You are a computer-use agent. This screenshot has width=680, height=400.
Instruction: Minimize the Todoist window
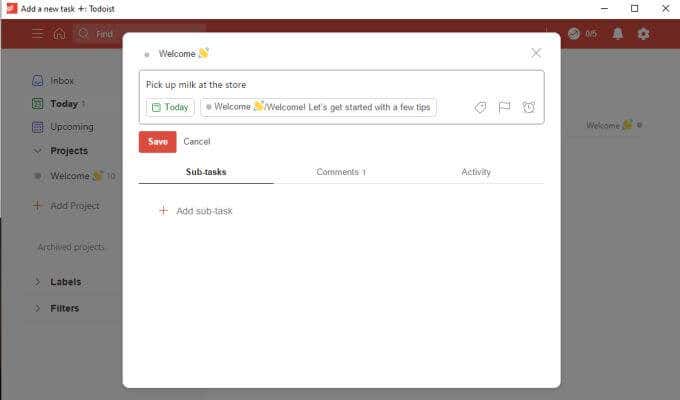tap(604, 8)
